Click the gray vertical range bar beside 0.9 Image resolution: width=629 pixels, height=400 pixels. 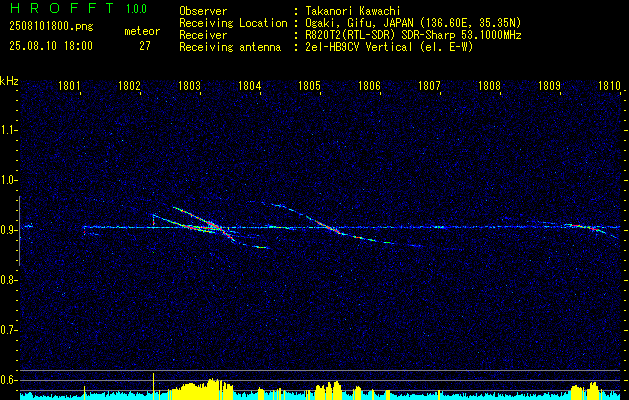20,231
